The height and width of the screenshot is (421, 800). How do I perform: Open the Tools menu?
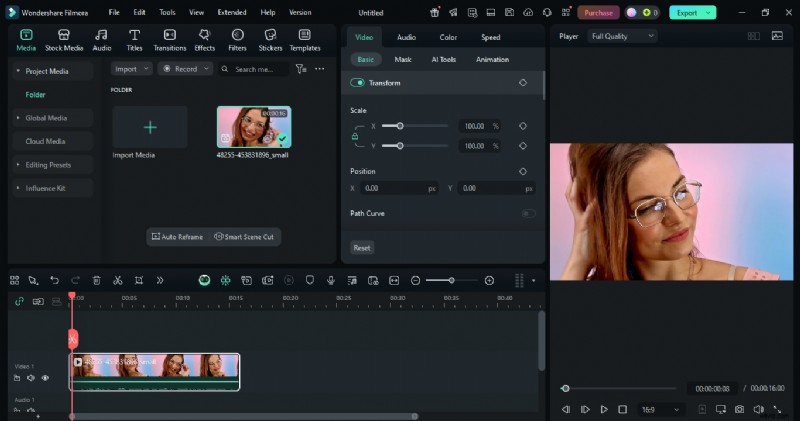[167, 13]
